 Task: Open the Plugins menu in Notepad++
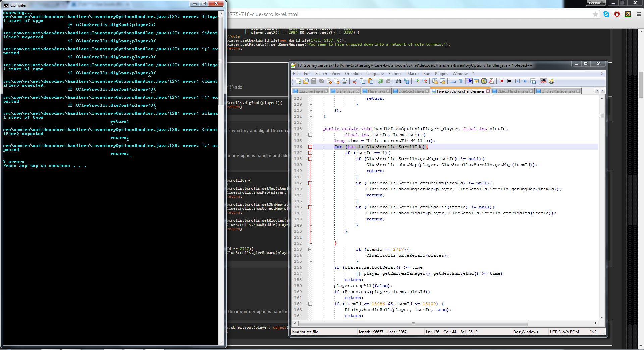click(x=441, y=74)
